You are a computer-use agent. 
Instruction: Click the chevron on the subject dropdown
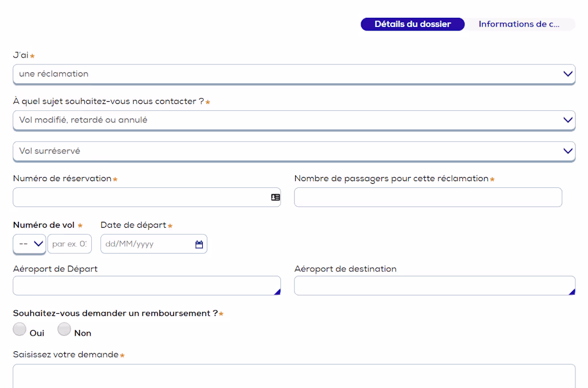coord(567,120)
